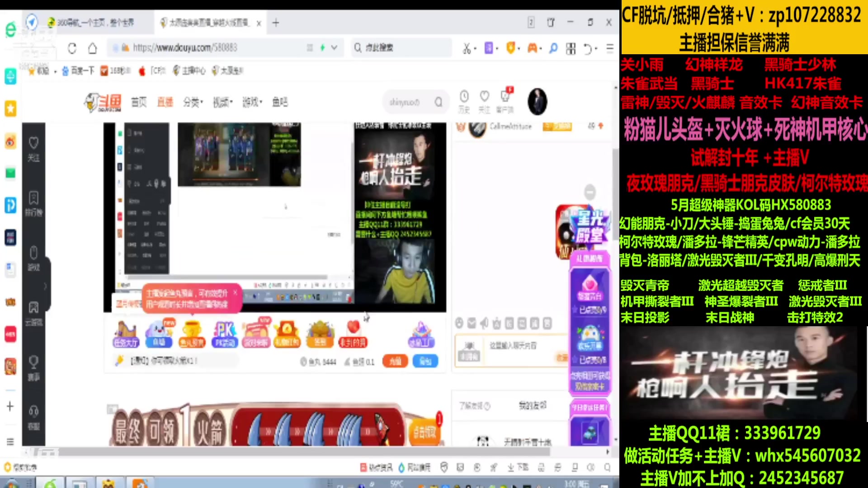This screenshot has height=488, width=868.
Task: Open the address bar dropdown arrow
Action: [335, 47]
